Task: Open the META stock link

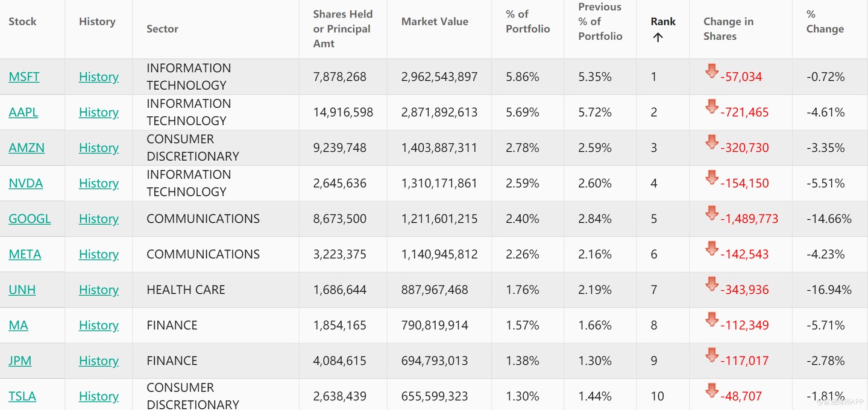Action: (x=25, y=255)
